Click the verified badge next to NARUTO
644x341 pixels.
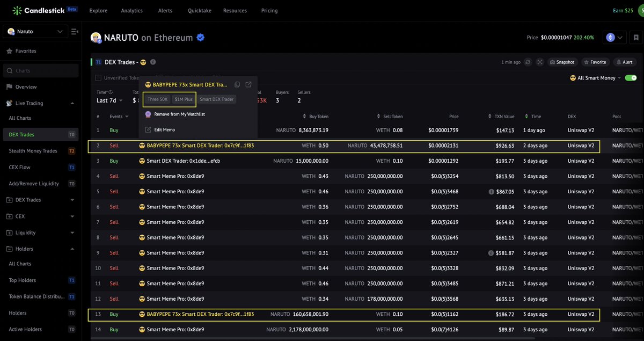tap(201, 38)
